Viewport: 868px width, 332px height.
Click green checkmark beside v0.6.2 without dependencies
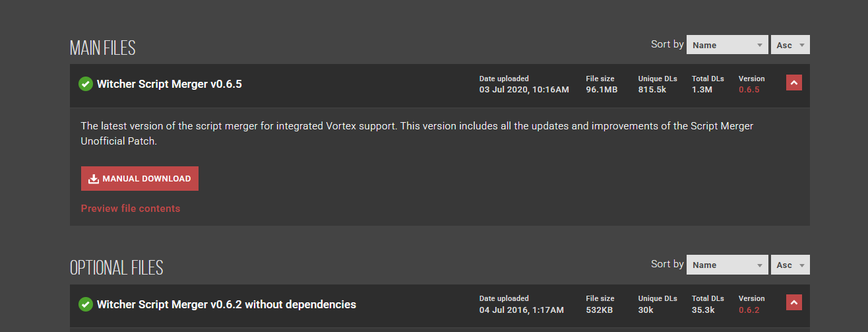[x=85, y=304]
